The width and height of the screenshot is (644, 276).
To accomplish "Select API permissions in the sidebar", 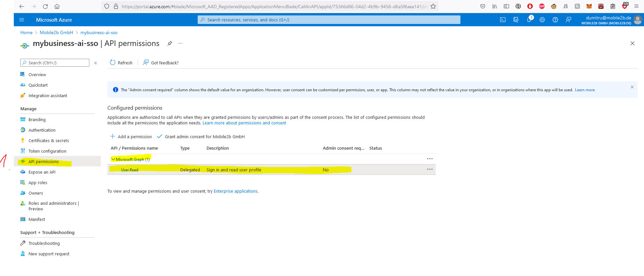I will pos(44,161).
